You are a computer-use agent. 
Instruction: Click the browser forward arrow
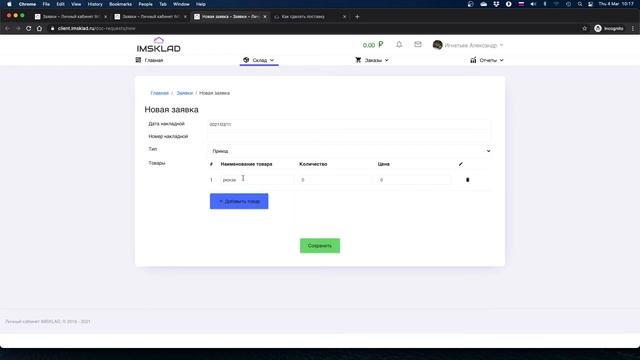18,28
